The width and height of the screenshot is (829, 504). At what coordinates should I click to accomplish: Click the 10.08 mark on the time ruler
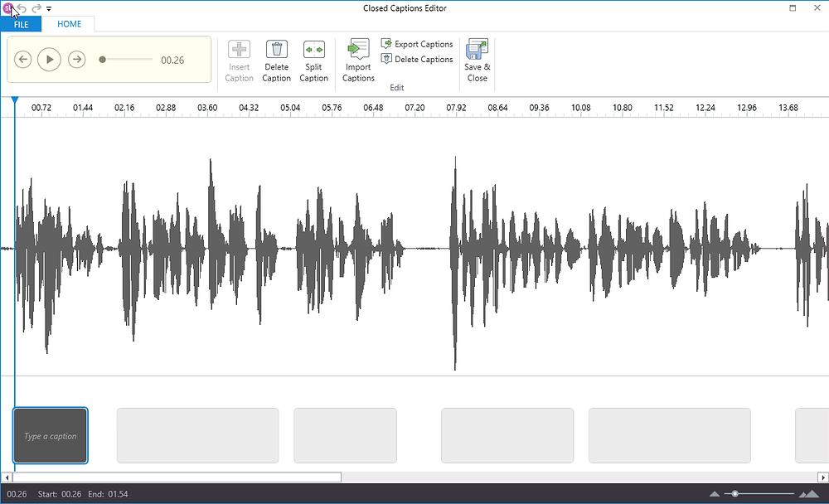(580, 108)
